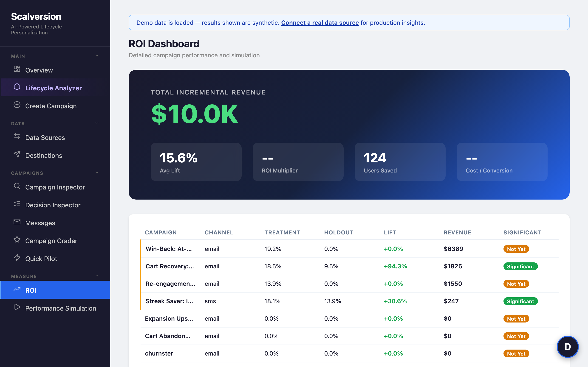This screenshot has width=588, height=367.
Task: Collapse the MAIN sidebar section
Action: point(97,56)
